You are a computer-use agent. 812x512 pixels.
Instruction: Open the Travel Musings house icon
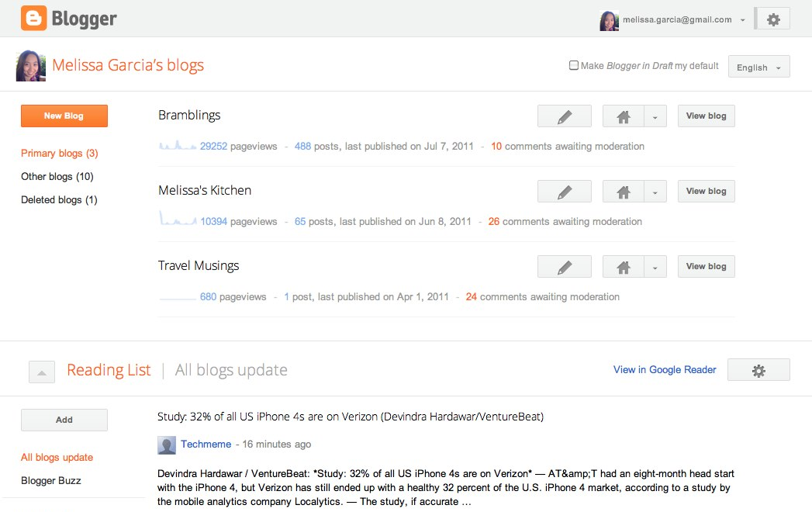(623, 267)
